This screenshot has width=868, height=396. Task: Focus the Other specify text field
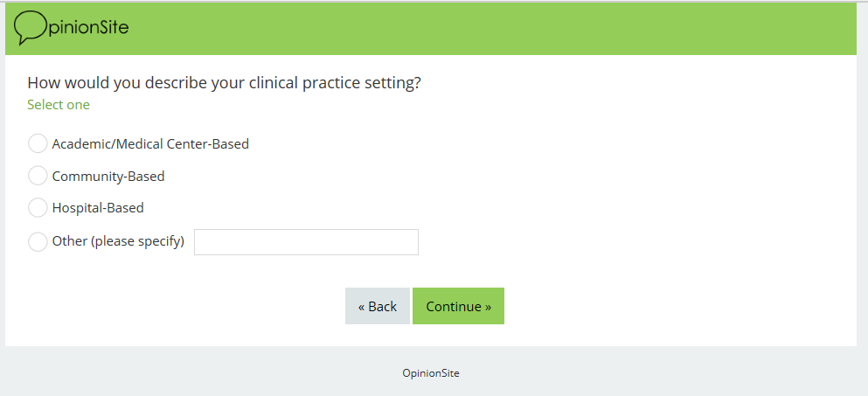pyautogui.click(x=306, y=242)
